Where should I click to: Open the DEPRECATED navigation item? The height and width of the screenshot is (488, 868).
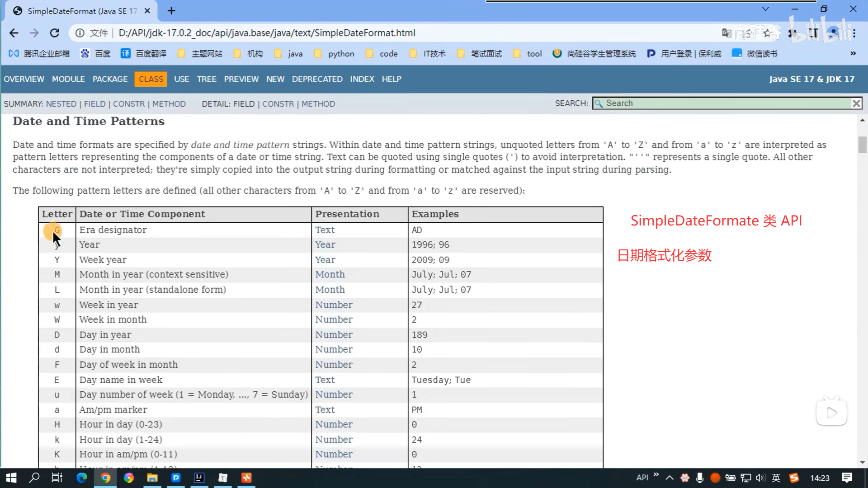[317, 79]
